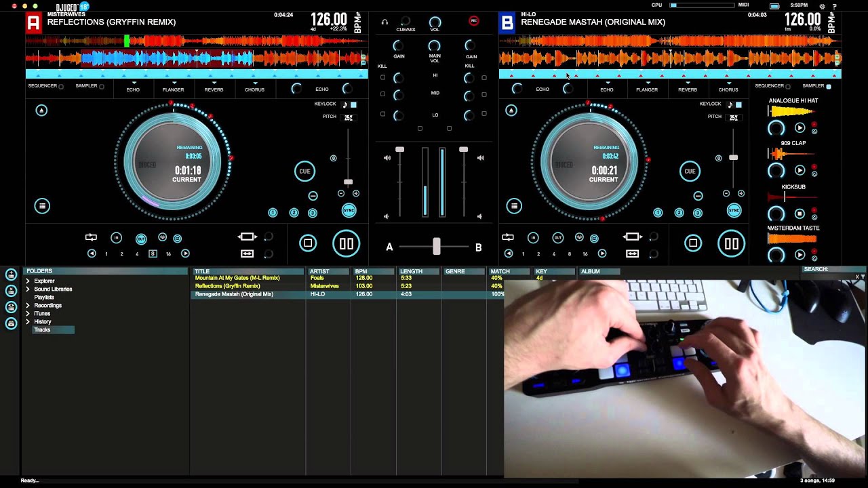
Task: Click the bottom library sidebar icon beside History
Action: point(11,323)
